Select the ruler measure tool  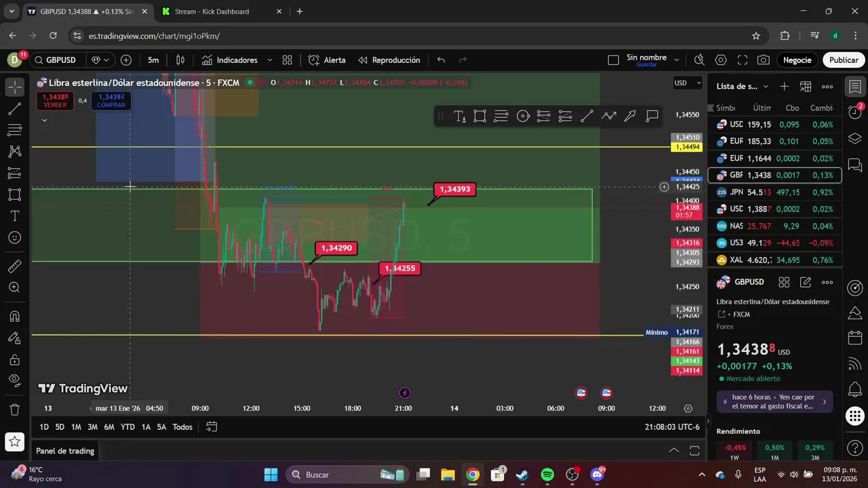coord(14,266)
